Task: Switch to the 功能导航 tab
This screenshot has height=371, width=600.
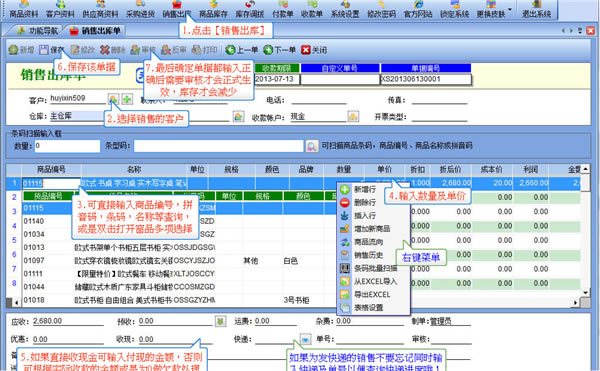Action: click(x=37, y=31)
